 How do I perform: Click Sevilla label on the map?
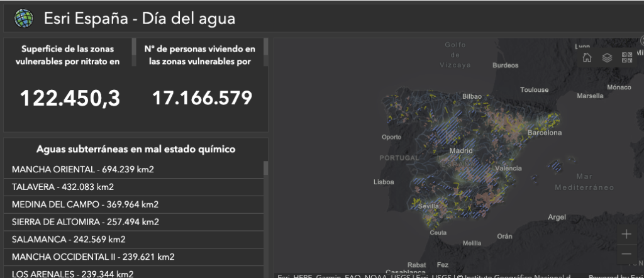[428, 206]
